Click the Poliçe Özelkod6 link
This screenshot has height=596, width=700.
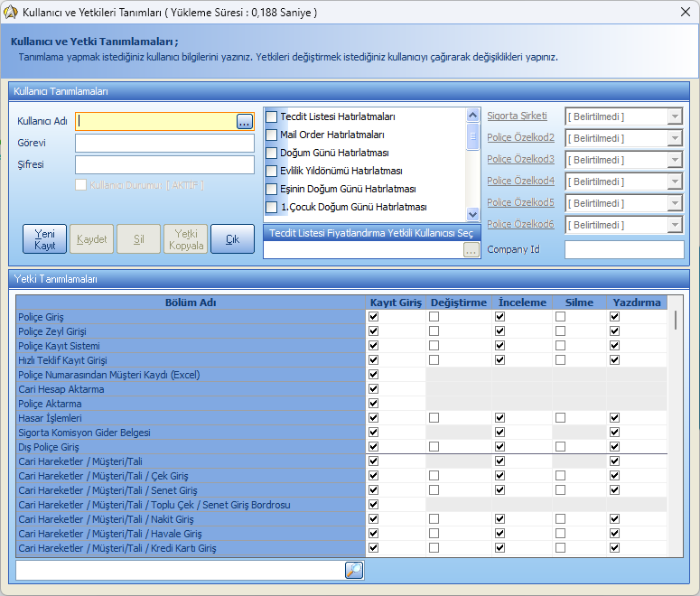click(520, 224)
